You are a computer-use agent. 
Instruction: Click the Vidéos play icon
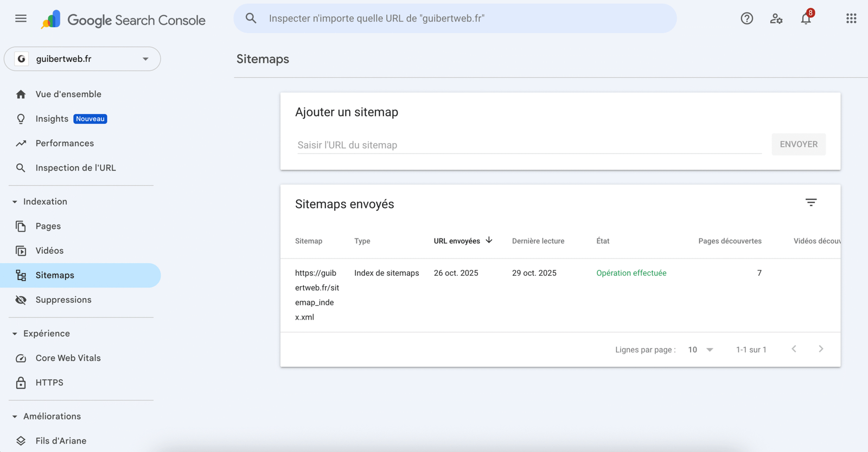[21, 251]
